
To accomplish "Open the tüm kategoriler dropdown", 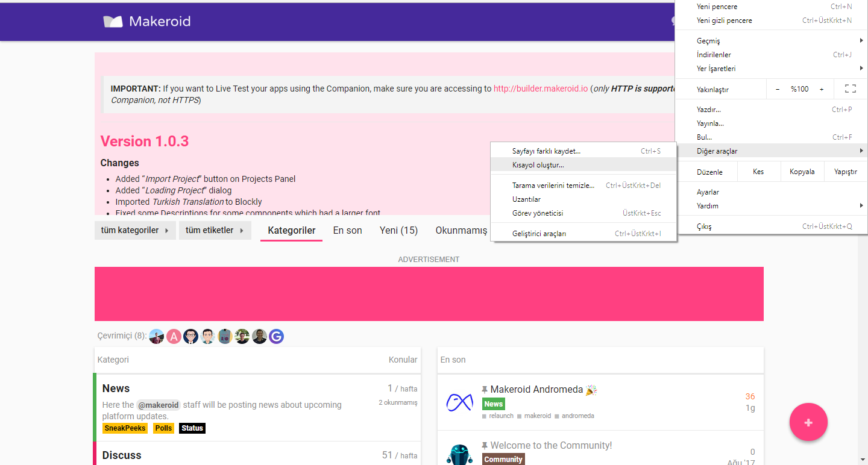I will pyautogui.click(x=135, y=230).
